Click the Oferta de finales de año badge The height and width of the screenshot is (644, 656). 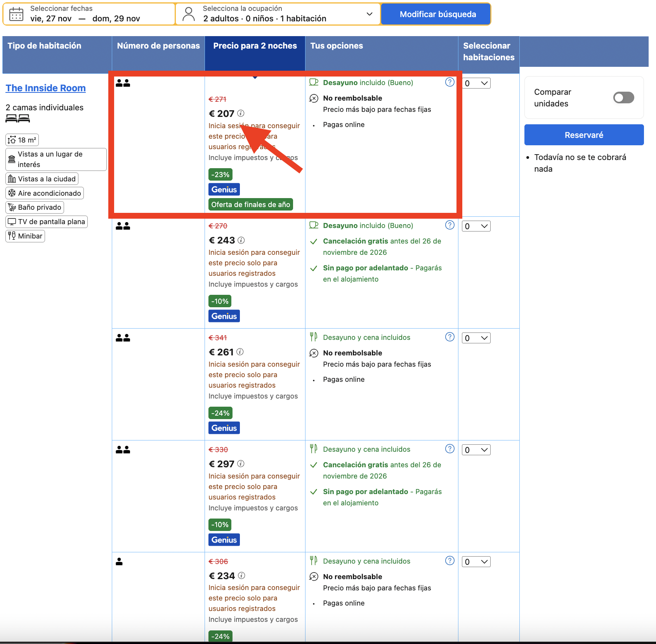(250, 204)
